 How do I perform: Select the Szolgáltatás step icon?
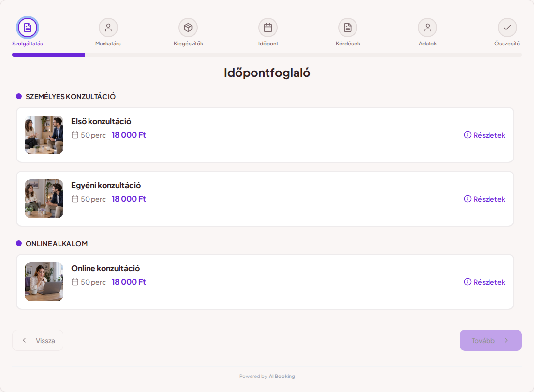pos(28,28)
